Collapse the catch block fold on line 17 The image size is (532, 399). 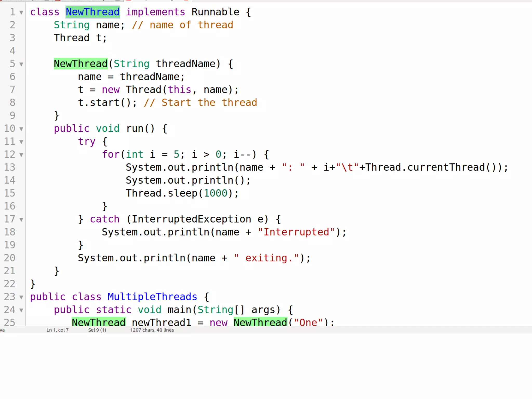tap(21, 220)
